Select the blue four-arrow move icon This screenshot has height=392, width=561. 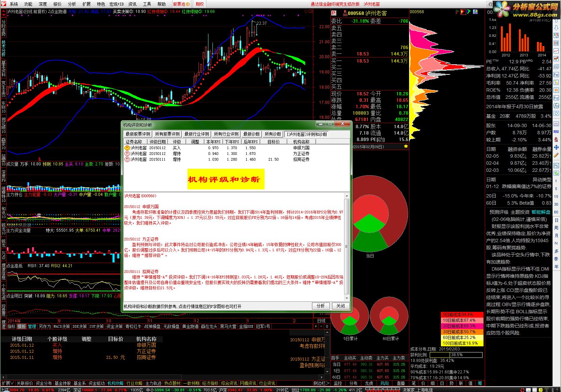click(556, 147)
